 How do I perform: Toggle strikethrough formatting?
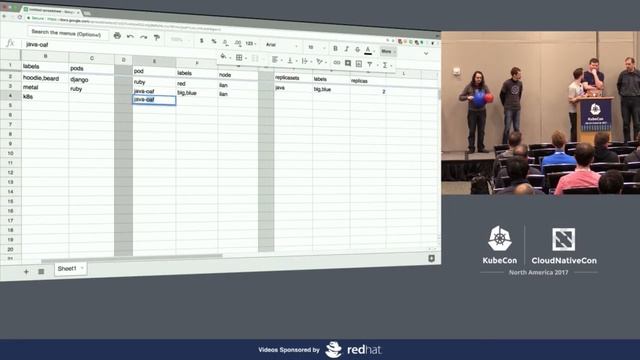(x=358, y=49)
